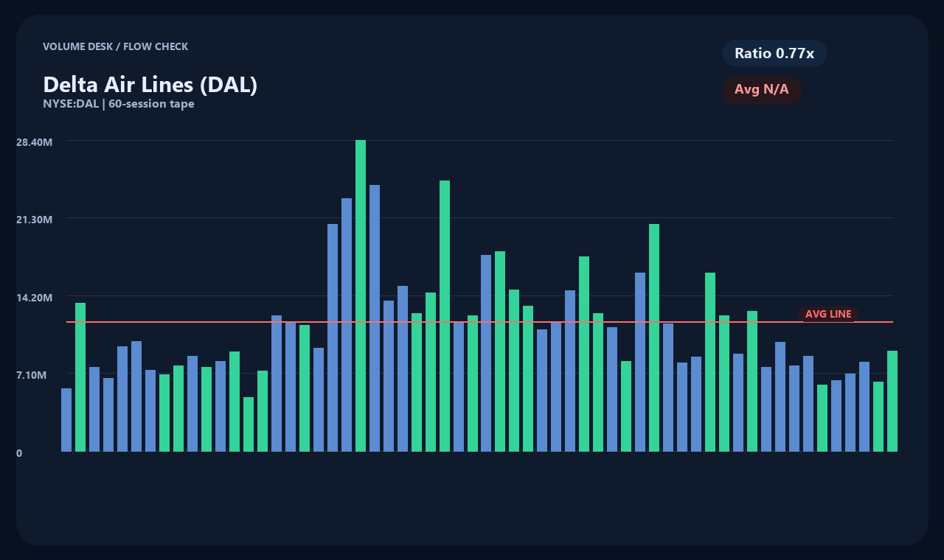Click the NYSE:DAL 60-session tape subtitle
Image resolution: width=944 pixels, height=560 pixels.
point(119,104)
